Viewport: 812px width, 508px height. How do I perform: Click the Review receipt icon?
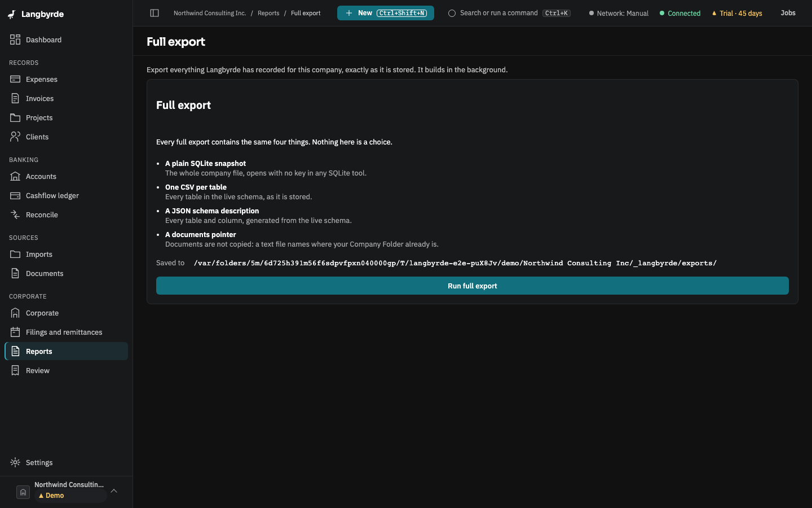point(15,370)
